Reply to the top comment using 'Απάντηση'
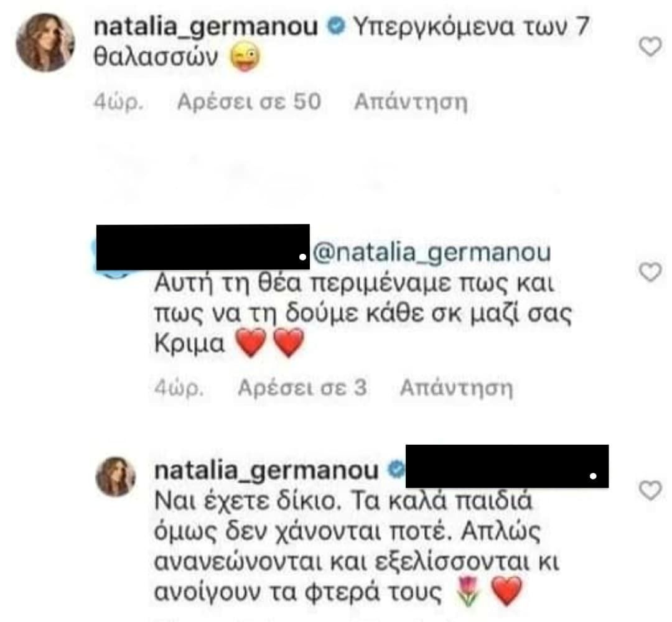 coord(411,103)
